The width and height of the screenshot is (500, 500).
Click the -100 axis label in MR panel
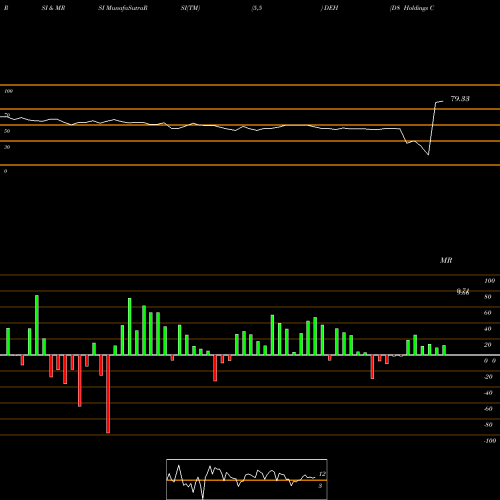pyautogui.click(x=489, y=441)
